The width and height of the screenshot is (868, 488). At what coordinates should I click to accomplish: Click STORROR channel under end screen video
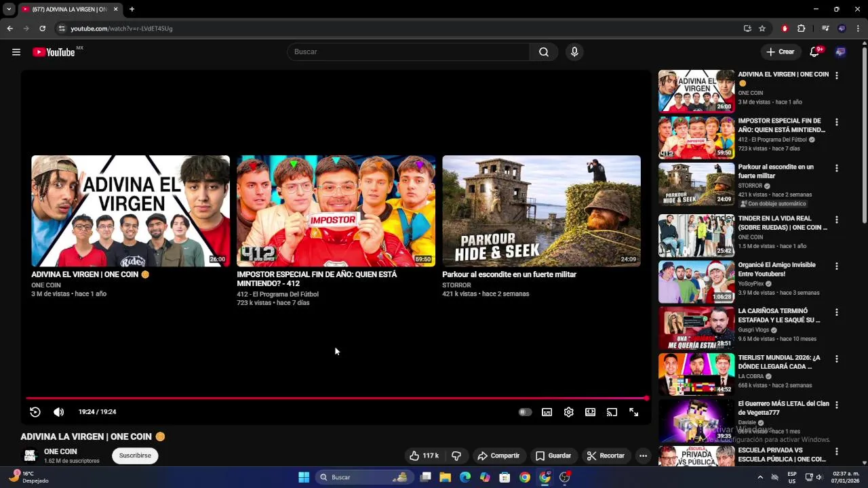coord(456,285)
